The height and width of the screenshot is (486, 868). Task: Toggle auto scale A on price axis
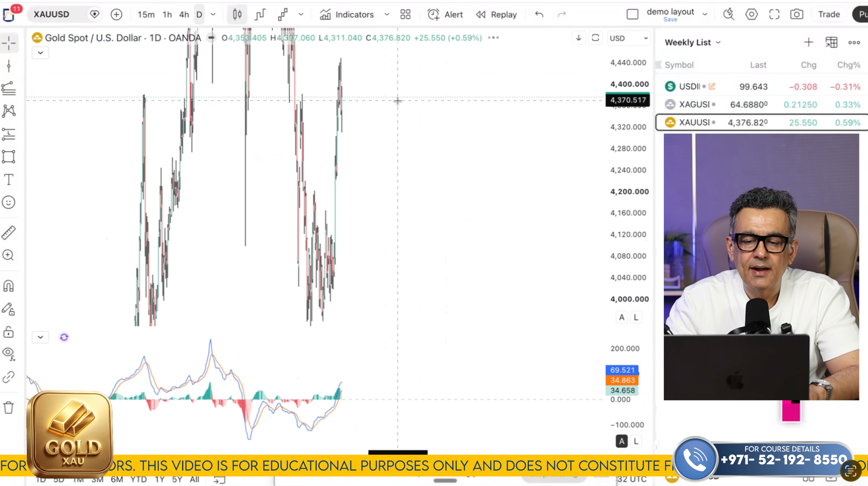coord(622,317)
